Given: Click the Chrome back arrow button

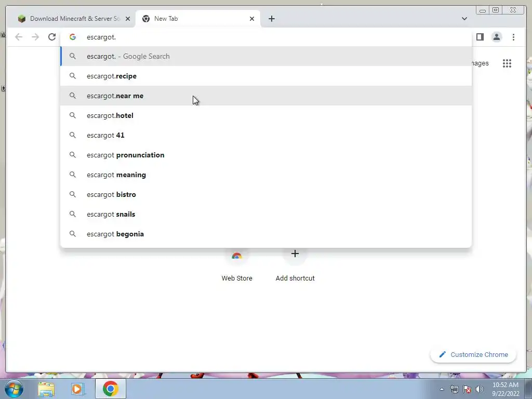Looking at the screenshot, I should point(19,37).
